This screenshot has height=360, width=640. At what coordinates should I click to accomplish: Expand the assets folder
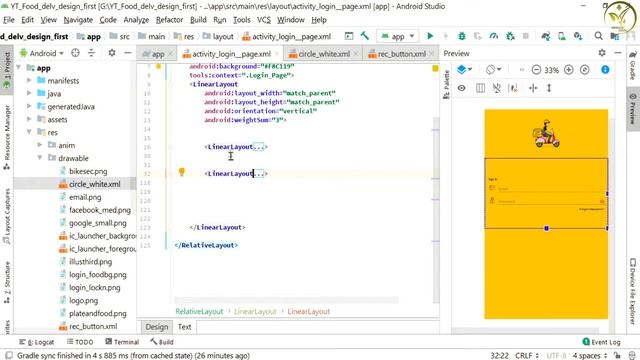[x=29, y=119]
